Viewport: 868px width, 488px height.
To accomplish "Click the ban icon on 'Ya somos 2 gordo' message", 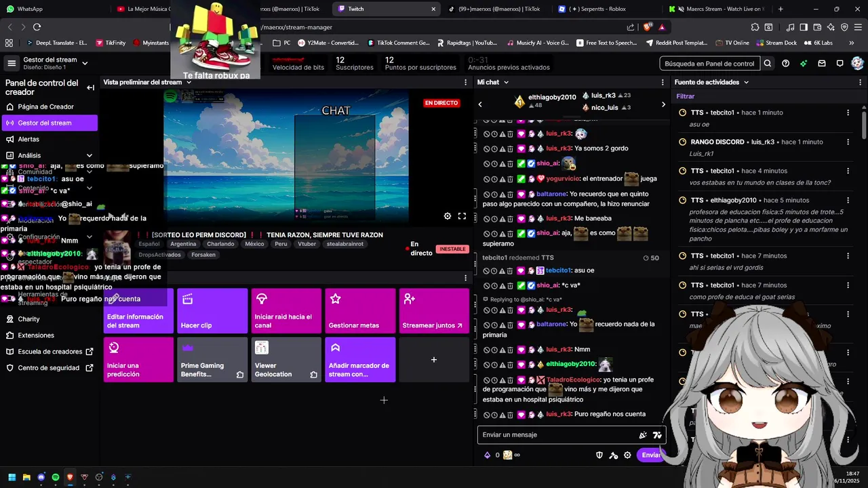I will [486, 148].
